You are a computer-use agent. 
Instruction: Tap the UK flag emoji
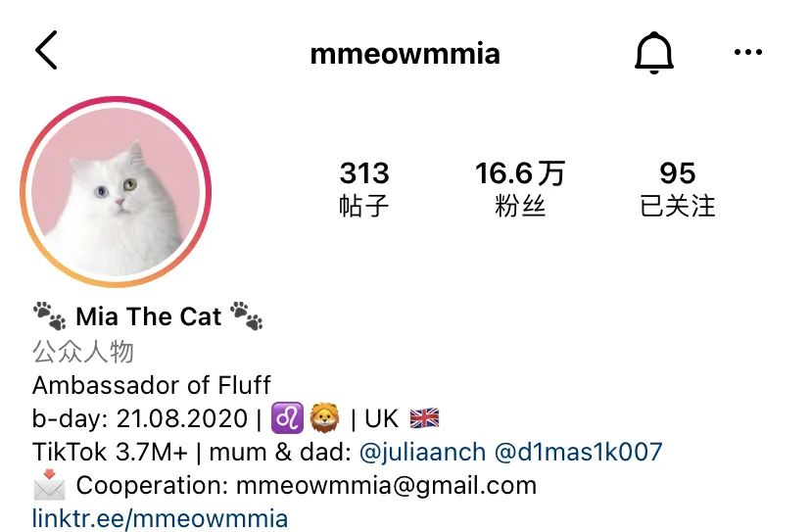[425, 418]
